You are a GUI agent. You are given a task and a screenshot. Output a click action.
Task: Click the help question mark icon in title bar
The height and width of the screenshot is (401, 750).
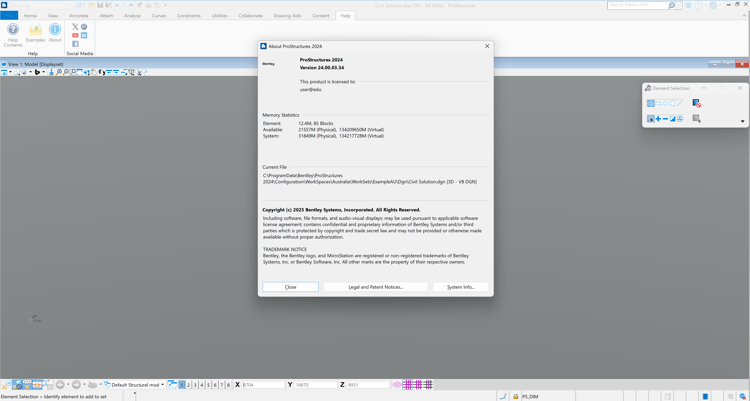[699, 5]
